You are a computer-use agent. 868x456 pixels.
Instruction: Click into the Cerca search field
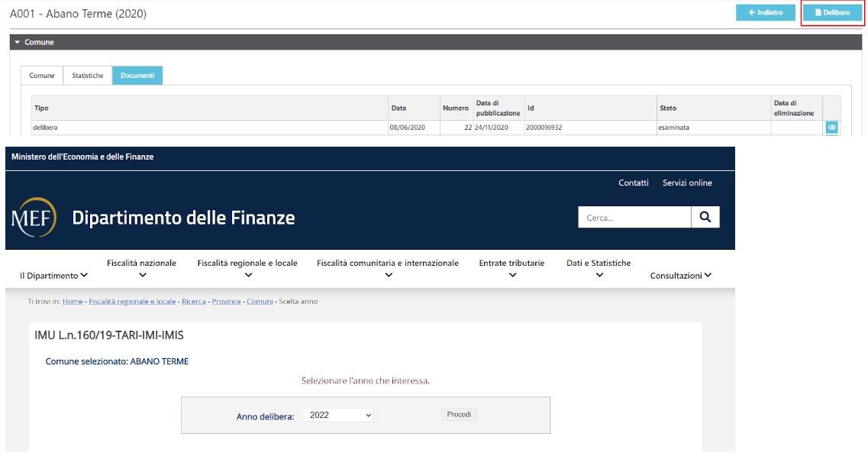click(x=634, y=217)
